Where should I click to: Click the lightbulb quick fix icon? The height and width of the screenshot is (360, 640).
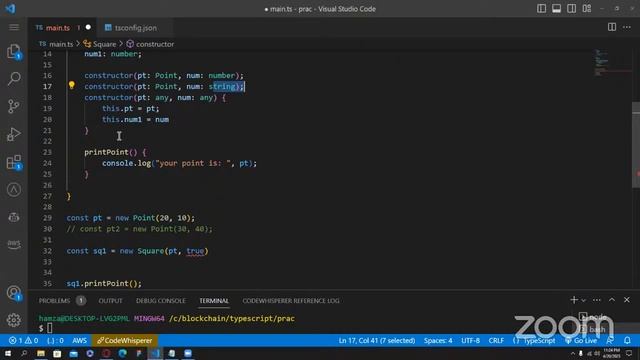71,85
